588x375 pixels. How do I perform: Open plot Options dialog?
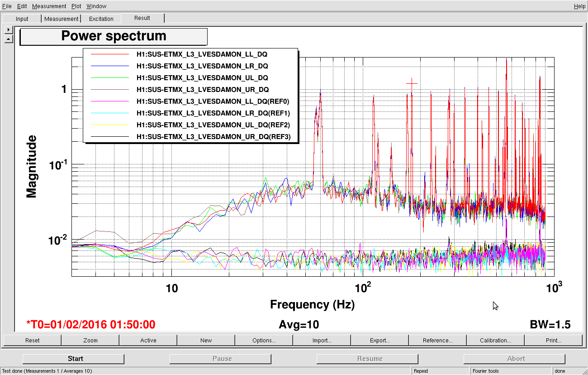[x=264, y=340]
